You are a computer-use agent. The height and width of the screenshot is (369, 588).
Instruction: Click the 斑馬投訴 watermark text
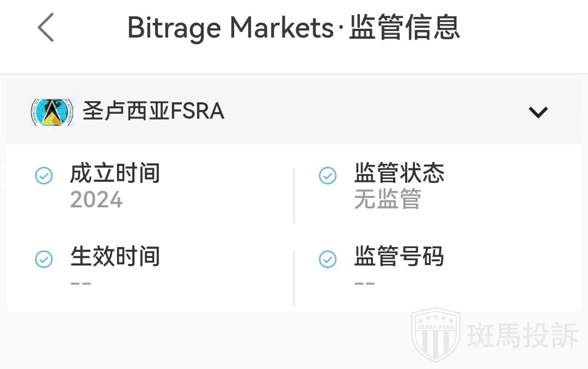click(x=522, y=335)
